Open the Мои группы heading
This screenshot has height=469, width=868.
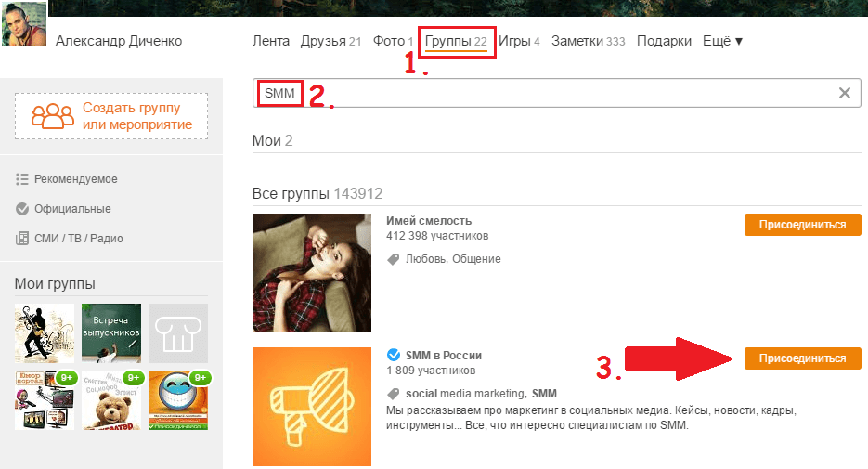click(55, 283)
